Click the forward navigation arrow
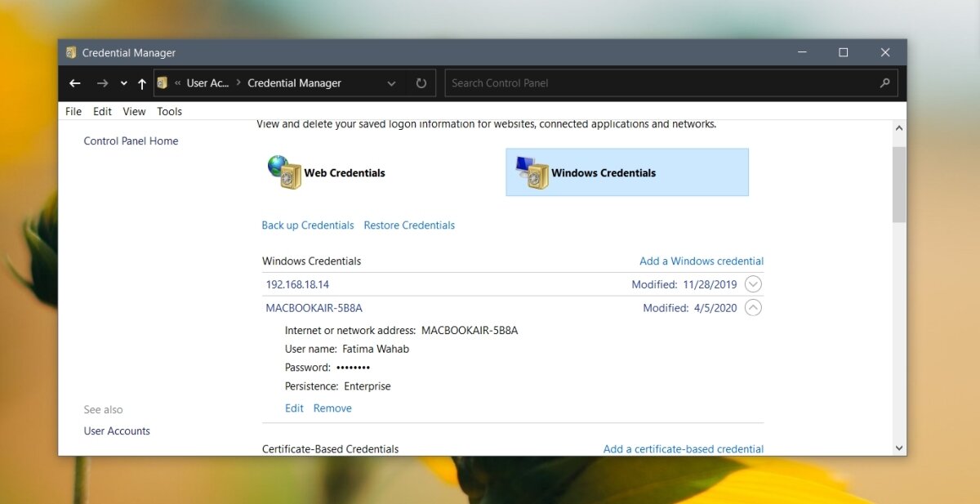This screenshot has height=504, width=980. point(103,83)
